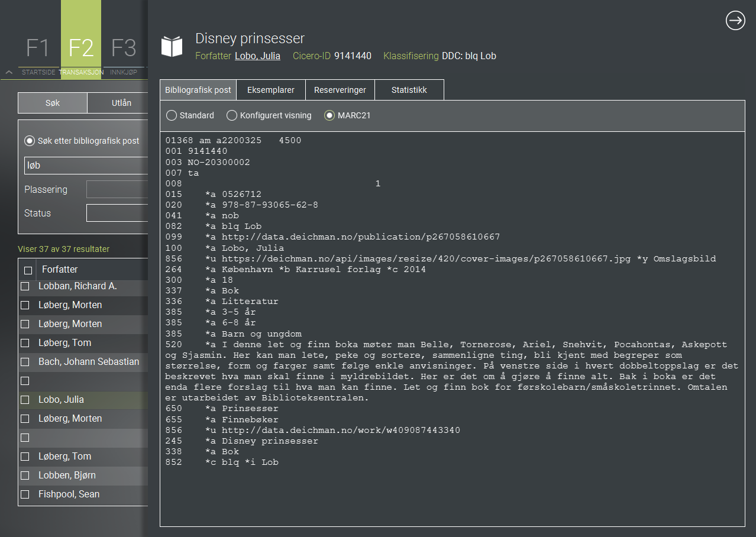The image size is (756, 537).
Task: Select the Søk tab
Action: (53, 103)
